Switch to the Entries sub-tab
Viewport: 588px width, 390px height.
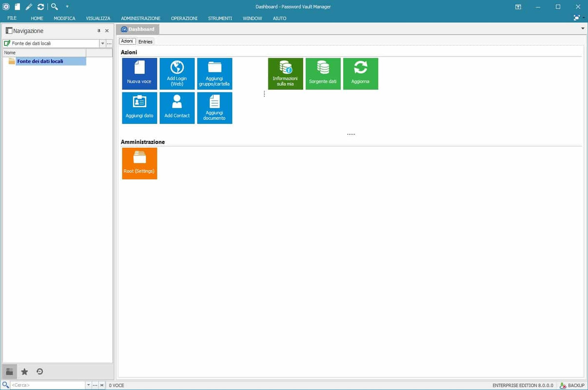145,41
